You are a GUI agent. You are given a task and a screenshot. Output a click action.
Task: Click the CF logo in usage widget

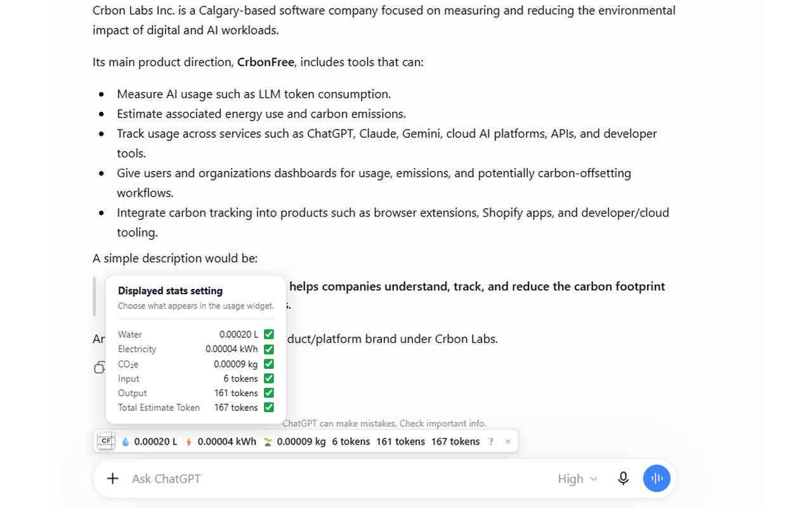(x=106, y=441)
